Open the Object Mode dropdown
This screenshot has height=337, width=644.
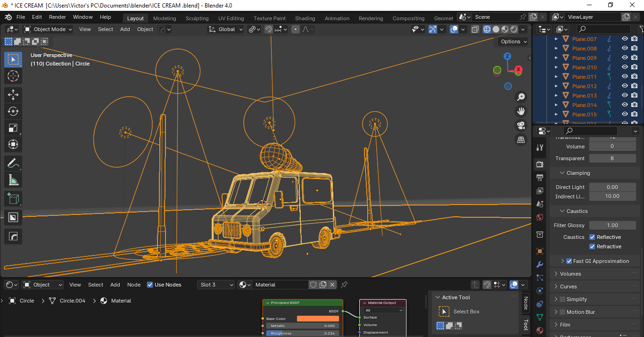coord(48,29)
